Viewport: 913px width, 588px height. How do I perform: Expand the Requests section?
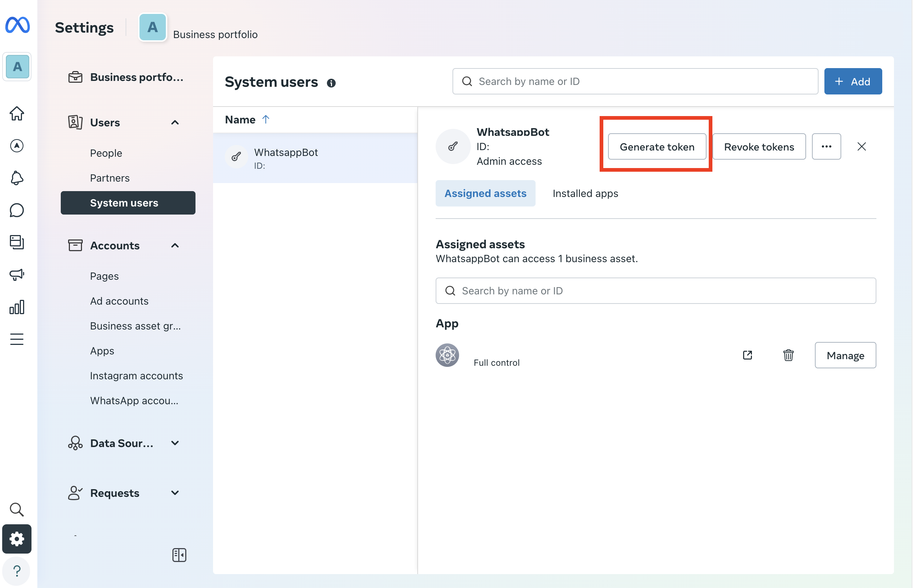point(175,493)
